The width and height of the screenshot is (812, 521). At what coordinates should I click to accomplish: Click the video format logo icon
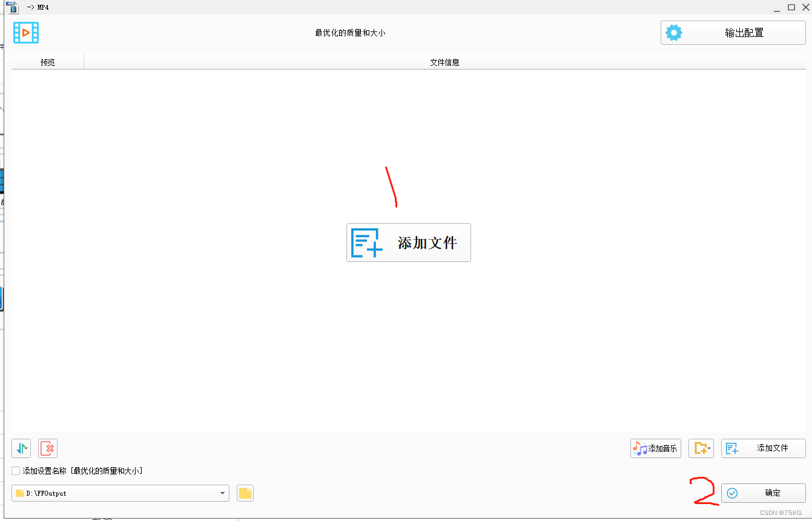pyautogui.click(x=26, y=33)
